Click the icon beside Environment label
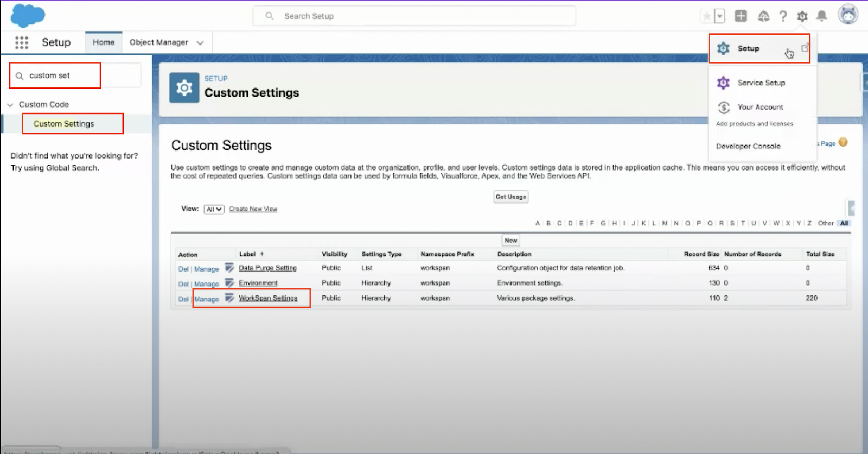The image size is (868, 454). pos(229,283)
